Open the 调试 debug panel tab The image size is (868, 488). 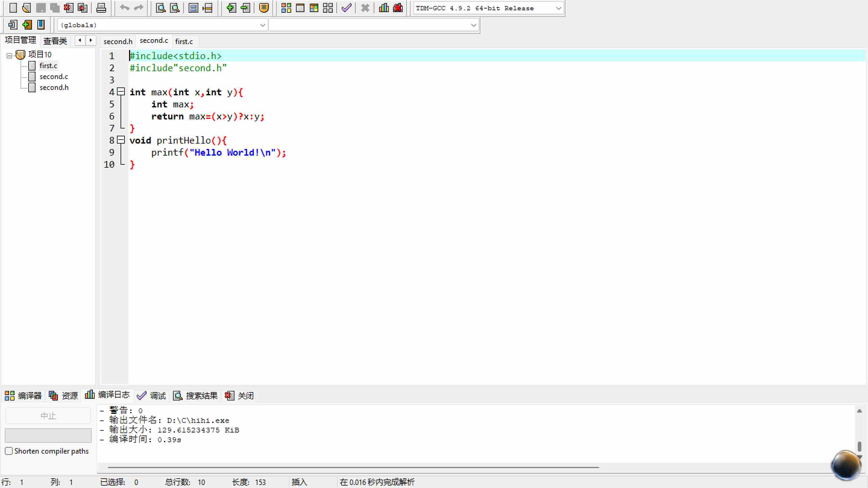152,395
